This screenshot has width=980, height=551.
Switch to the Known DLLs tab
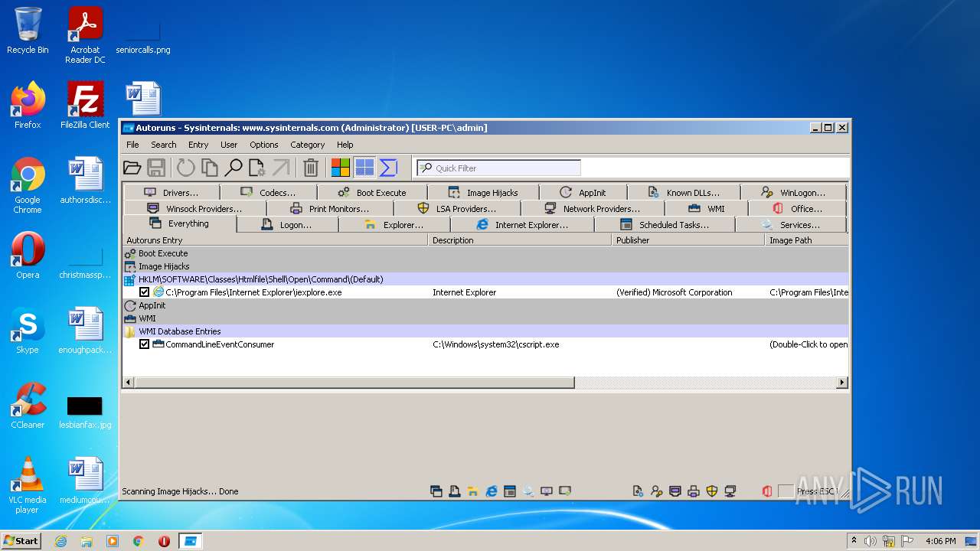click(x=684, y=193)
